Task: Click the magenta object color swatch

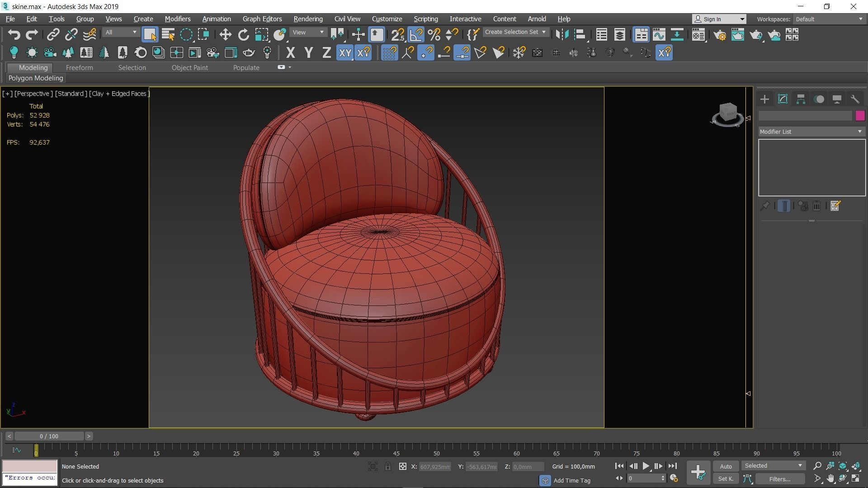Action: (x=860, y=116)
